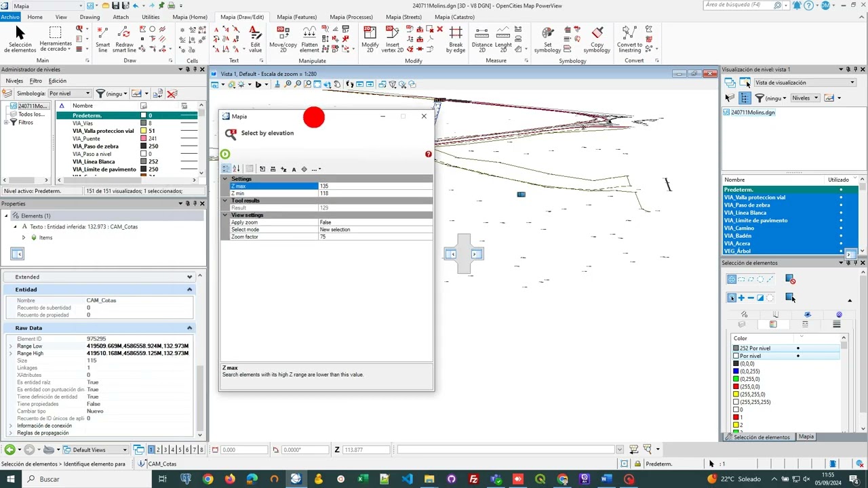The height and width of the screenshot is (488, 868).
Task: Open the Archivo menu
Action: pyautogui.click(x=10, y=17)
